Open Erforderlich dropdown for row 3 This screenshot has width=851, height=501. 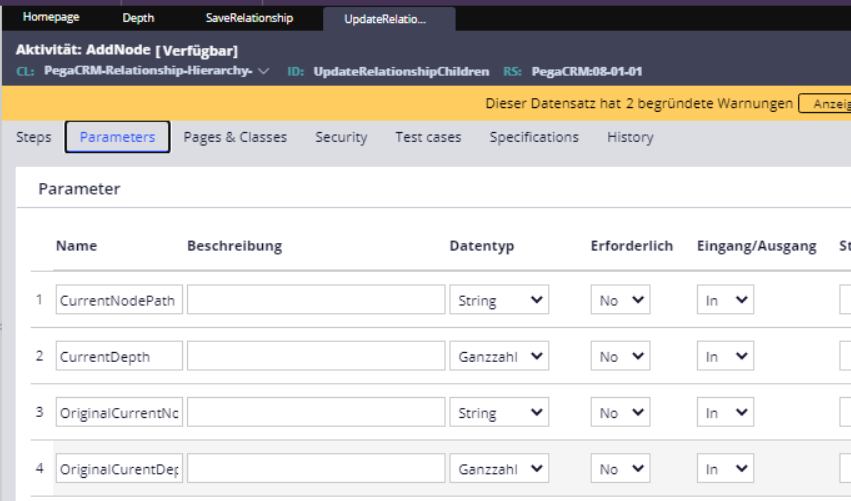coord(620,413)
